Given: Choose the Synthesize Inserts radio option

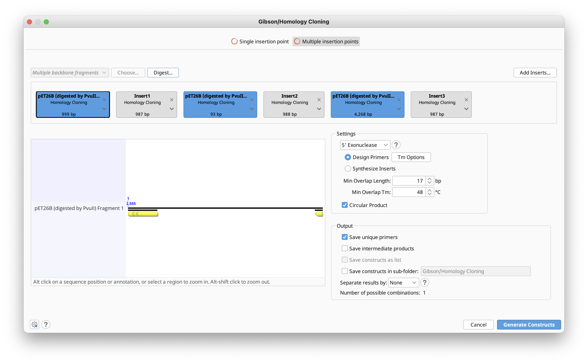Looking at the screenshot, I should [348, 169].
